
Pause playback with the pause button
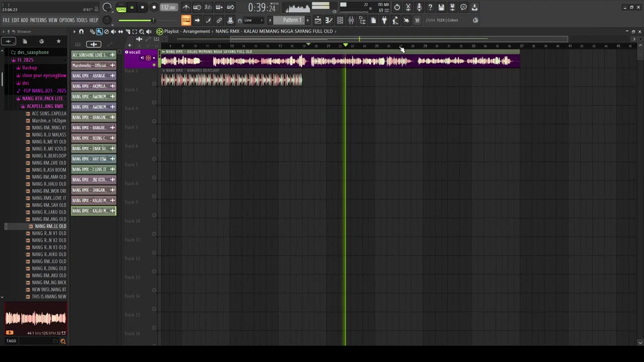click(x=132, y=8)
